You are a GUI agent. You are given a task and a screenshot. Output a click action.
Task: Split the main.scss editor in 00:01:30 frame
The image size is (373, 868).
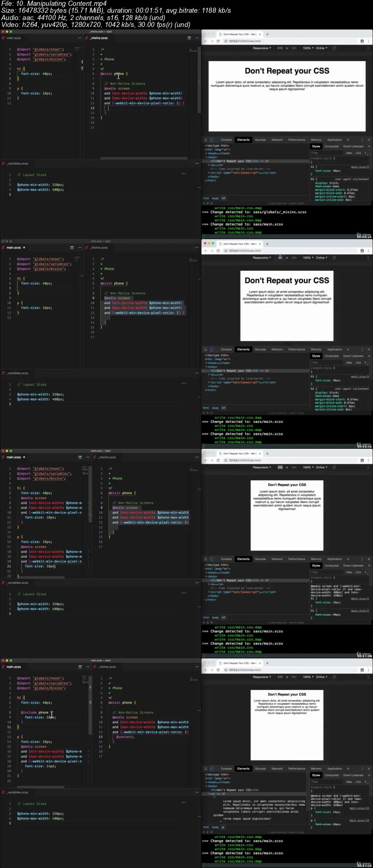click(80, 667)
